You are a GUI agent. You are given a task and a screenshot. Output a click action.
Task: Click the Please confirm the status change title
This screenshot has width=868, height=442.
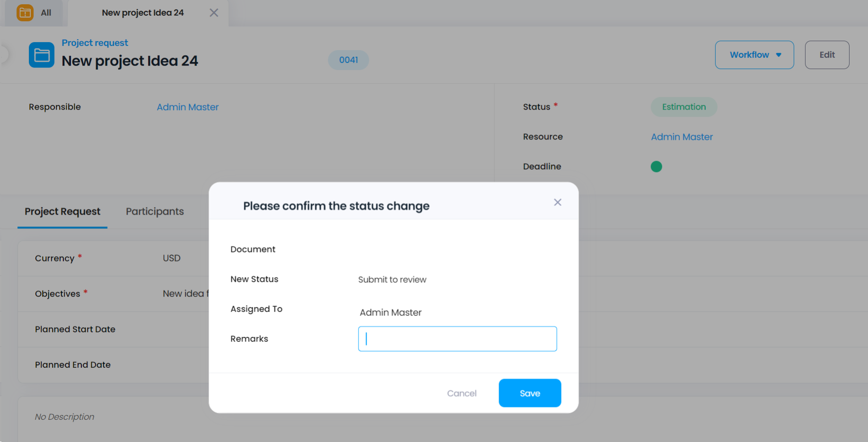(336, 206)
